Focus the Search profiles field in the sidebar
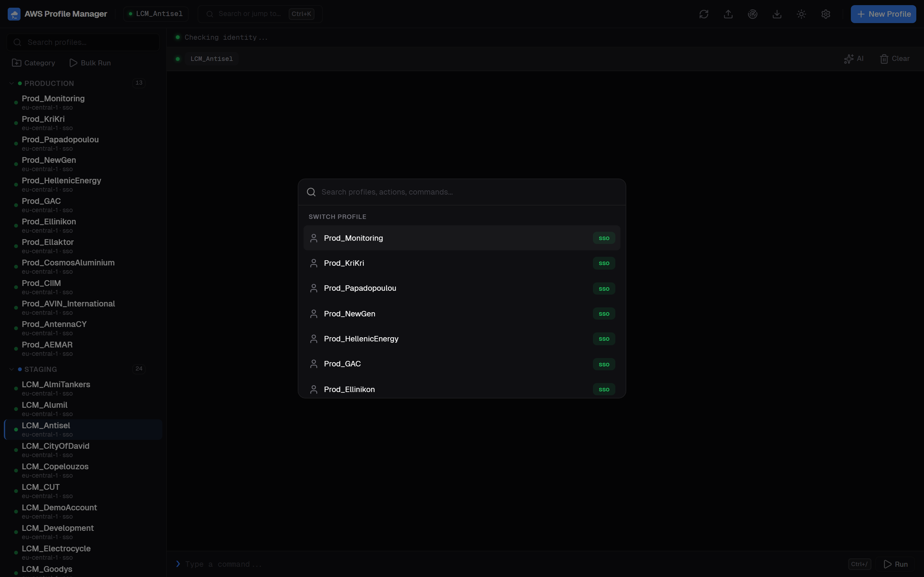The height and width of the screenshot is (577, 924). (x=82, y=42)
